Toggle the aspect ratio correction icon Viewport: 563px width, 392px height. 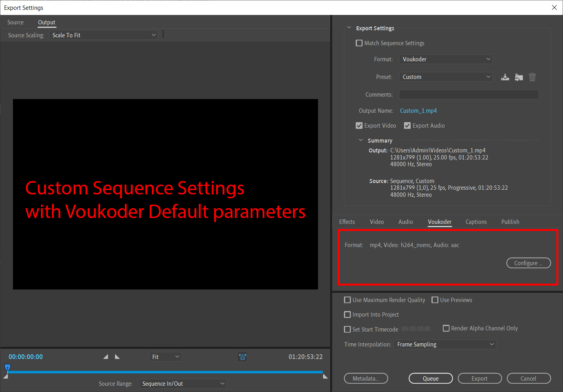[x=242, y=357]
